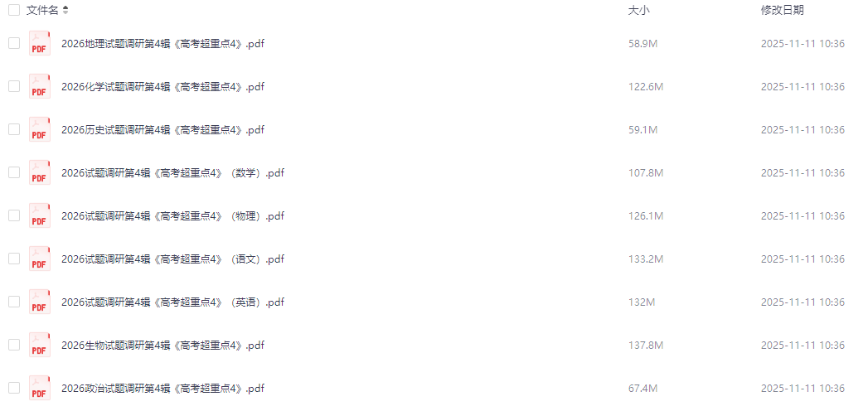868x411 pixels.
Task: Toggle sort arrows next to 文件名
Action: tap(65, 10)
